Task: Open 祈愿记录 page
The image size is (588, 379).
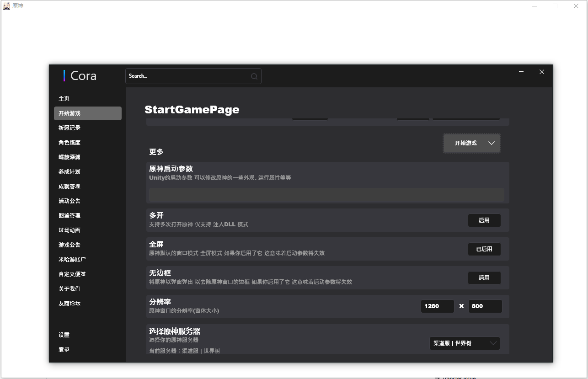Action: [x=88, y=128]
